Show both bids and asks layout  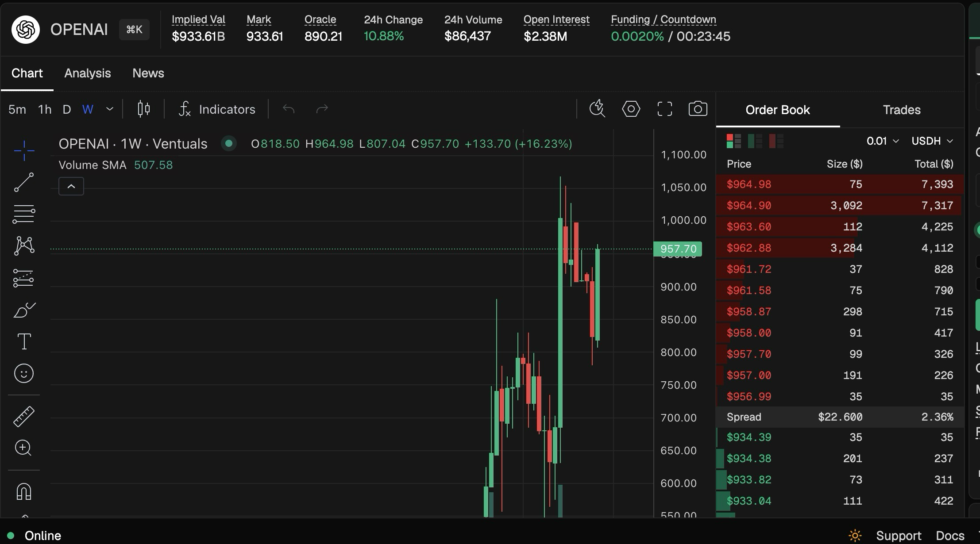point(733,141)
